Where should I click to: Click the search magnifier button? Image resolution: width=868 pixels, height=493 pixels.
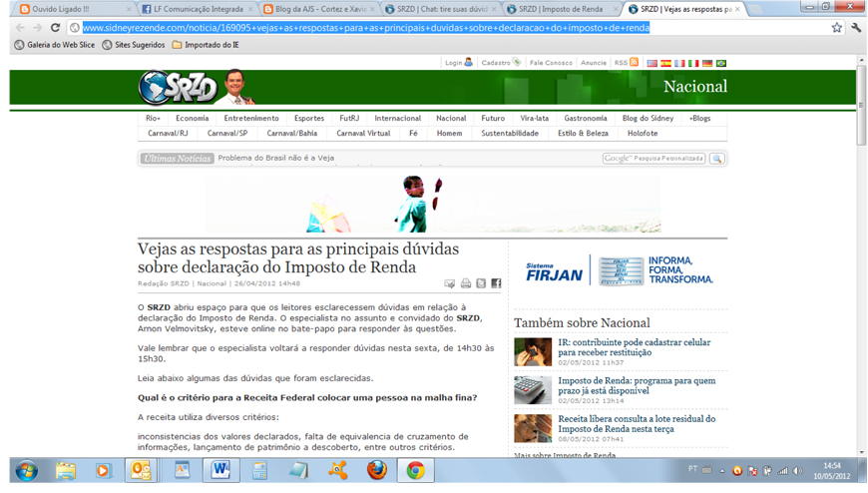717,159
